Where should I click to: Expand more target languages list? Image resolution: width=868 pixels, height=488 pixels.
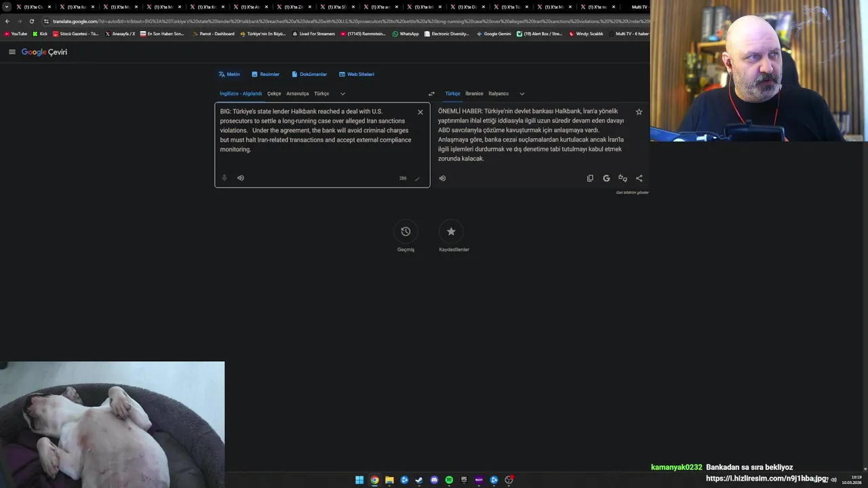click(521, 94)
